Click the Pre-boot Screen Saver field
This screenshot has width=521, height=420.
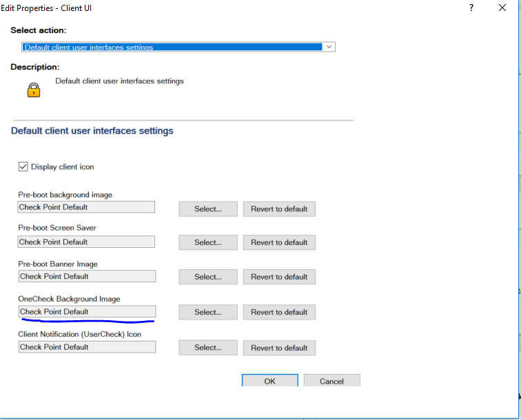(x=86, y=242)
